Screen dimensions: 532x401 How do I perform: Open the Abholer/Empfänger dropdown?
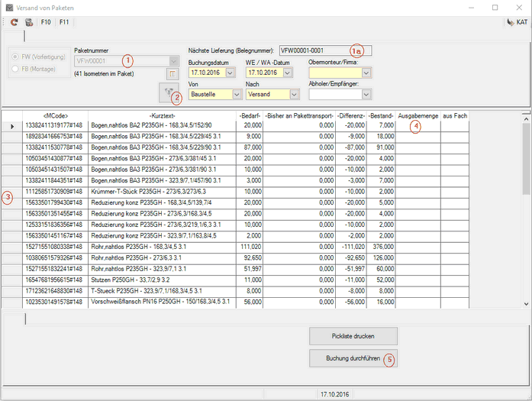(x=366, y=95)
